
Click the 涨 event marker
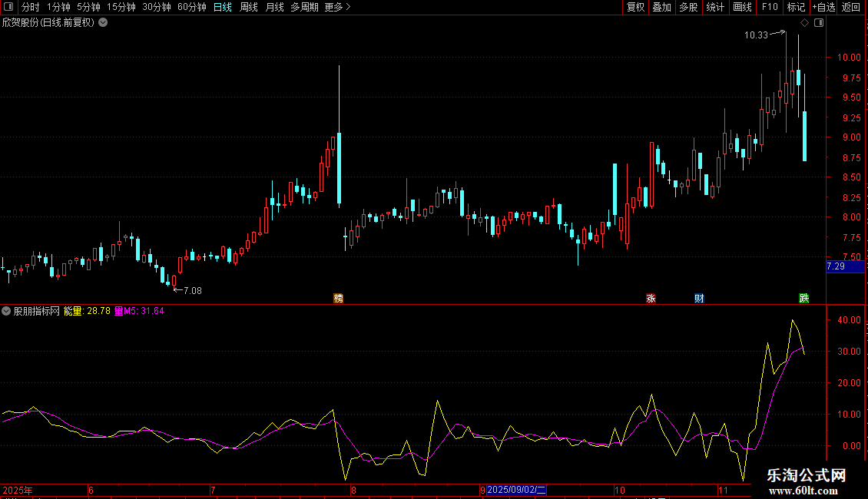(651, 298)
